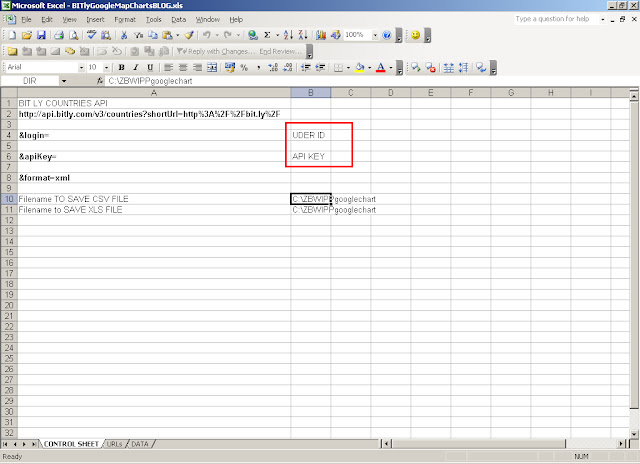Select the CONTROL SHEET tab
The height and width of the screenshot is (464, 640).
coord(71,444)
